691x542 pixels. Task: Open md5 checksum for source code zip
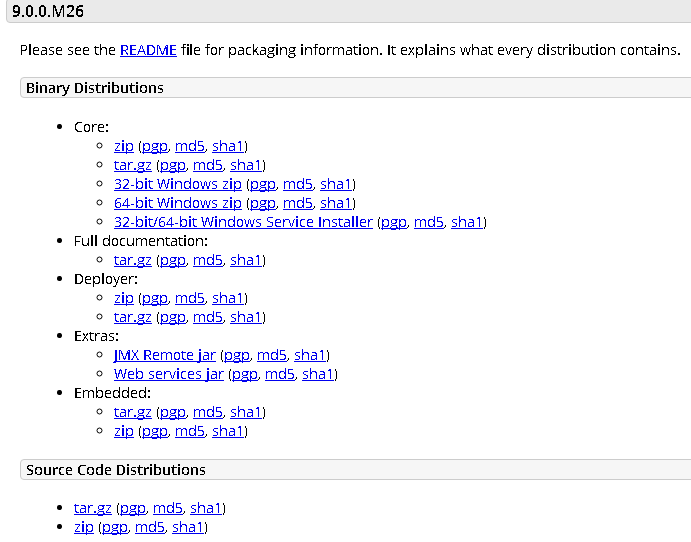pyautogui.click(x=150, y=527)
